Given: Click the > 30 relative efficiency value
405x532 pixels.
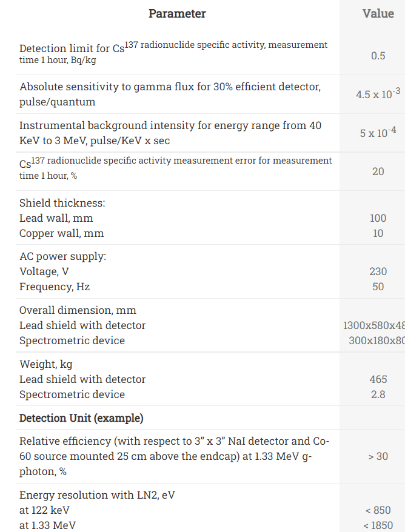Looking at the screenshot, I should tap(378, 456).
